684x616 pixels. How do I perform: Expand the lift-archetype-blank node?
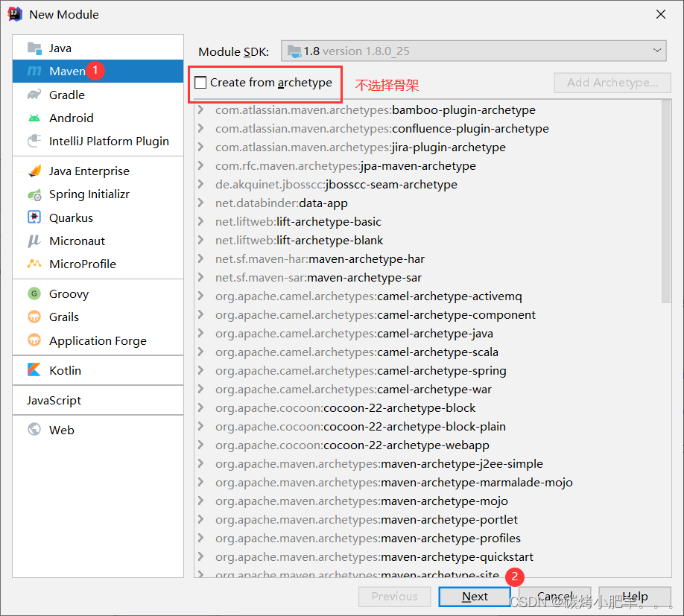coord(200,240)
